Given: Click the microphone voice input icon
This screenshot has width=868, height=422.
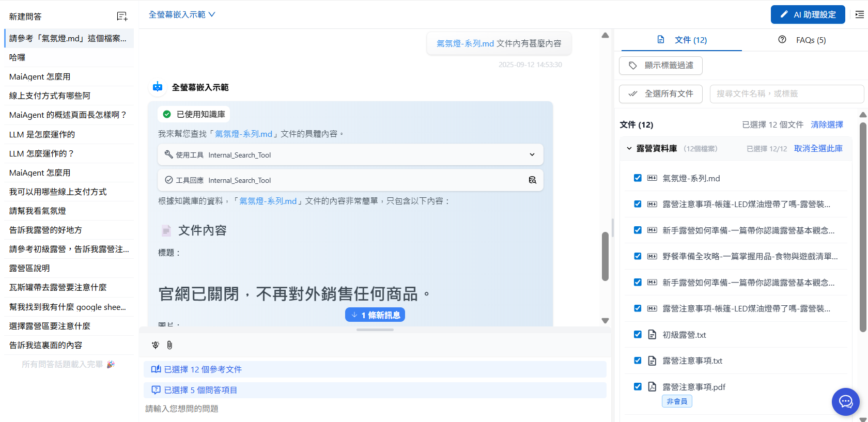Looking at the screenshot, I should point(156,345).
